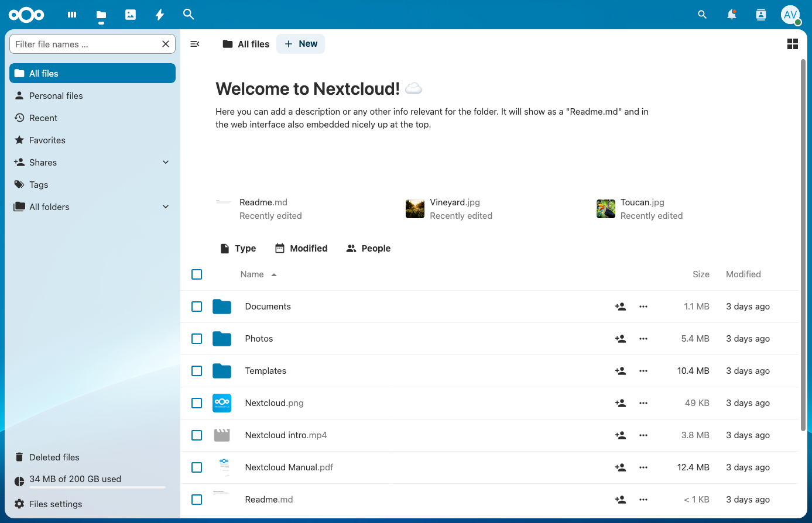Switch to grid view
812x523 pixels.
(793, 44)
